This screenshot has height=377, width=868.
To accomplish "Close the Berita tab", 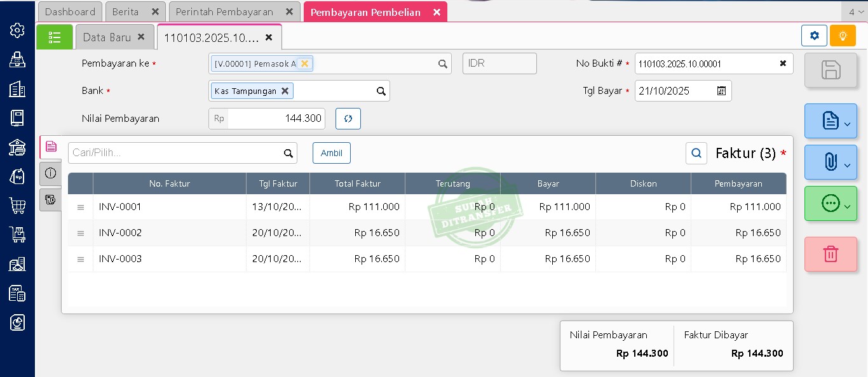I will tap(155, 12).
